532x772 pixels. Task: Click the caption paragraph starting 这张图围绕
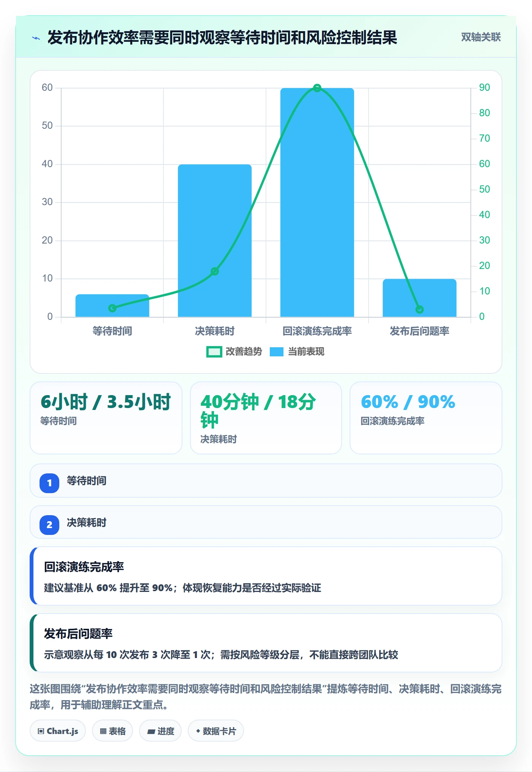(266, 697)
